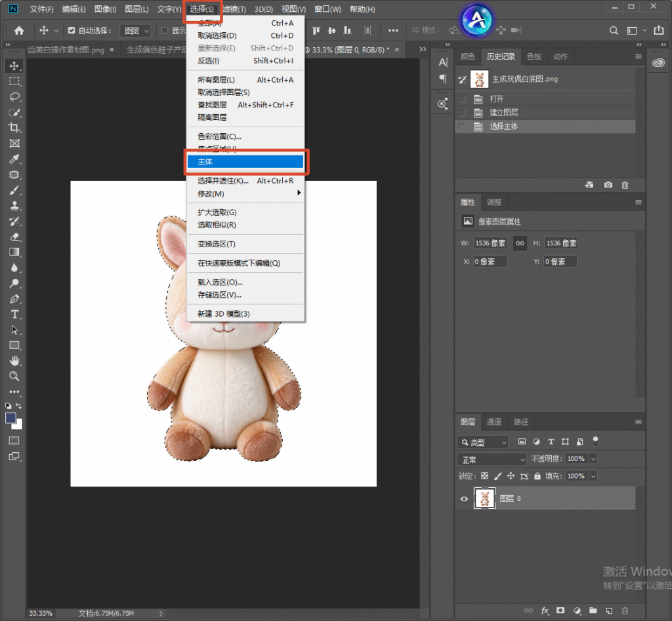
Task: Click the Home icon in options bar
Action: pos(19,30)
